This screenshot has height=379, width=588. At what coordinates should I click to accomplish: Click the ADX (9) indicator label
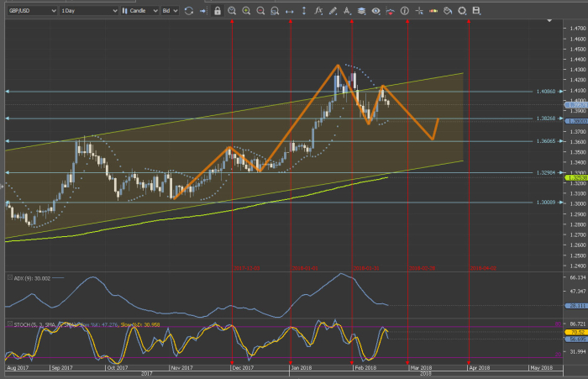pos(32,278)
